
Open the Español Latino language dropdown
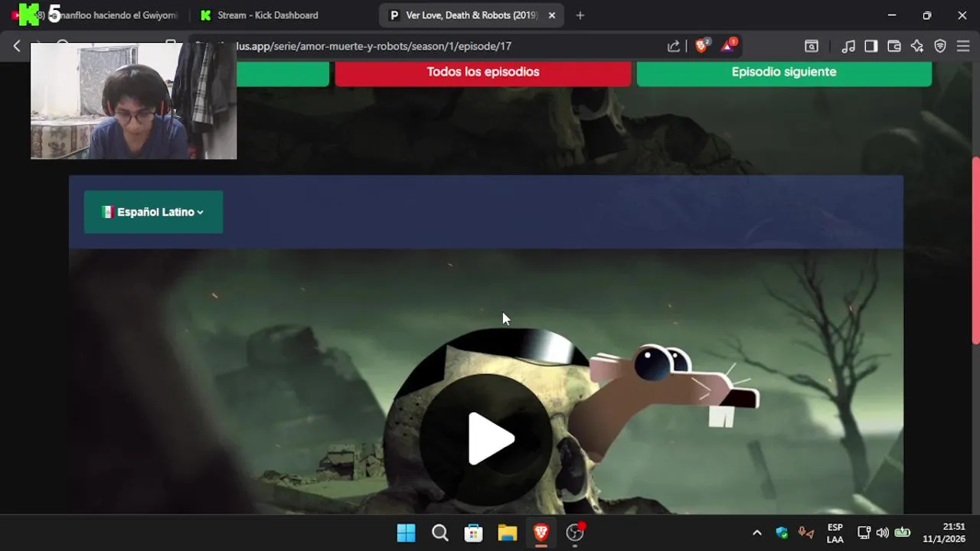pyautogui.click(x=153, y=212)
